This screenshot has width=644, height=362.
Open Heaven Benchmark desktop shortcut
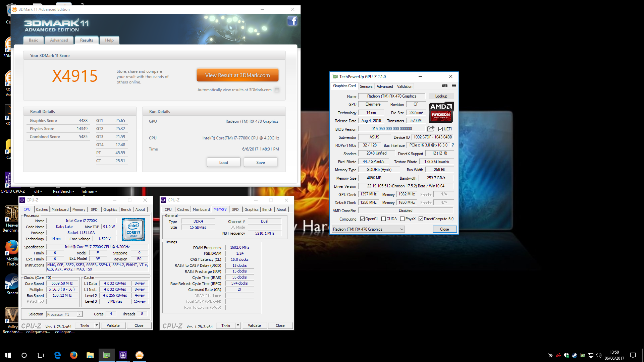(x=12, y=219)
